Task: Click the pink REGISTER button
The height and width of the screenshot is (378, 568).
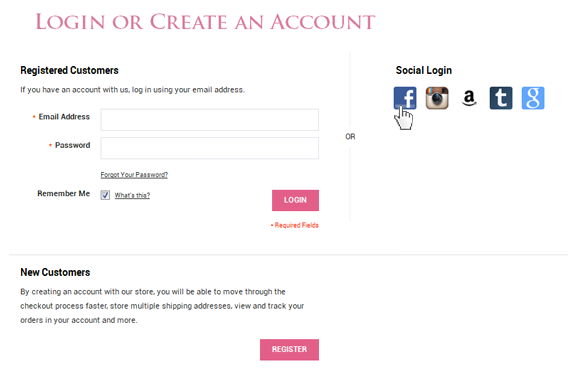Action: pyautogui.click(x=289, y=349)
